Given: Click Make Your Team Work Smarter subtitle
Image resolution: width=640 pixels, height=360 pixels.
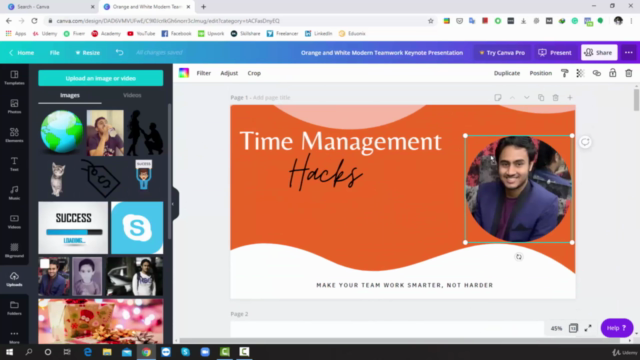Looking at the screenshot, I should click(404, 285).
